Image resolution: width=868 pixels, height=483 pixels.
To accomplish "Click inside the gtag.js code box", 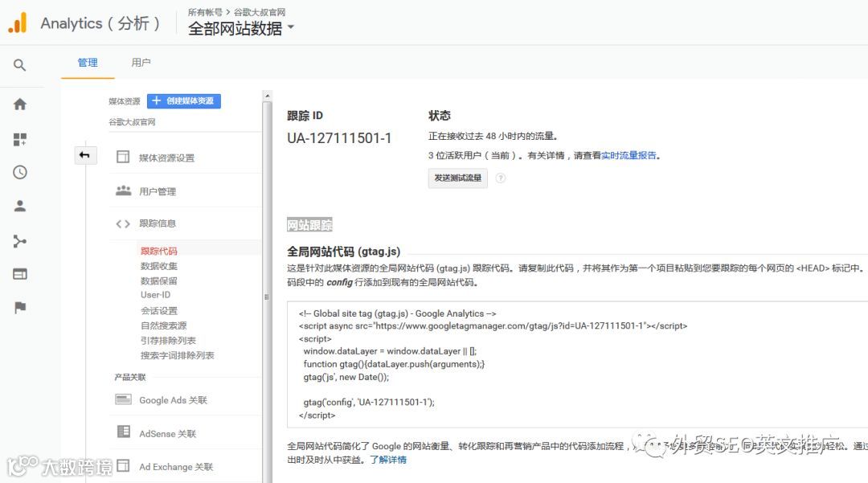I will (x=577, y=365).
